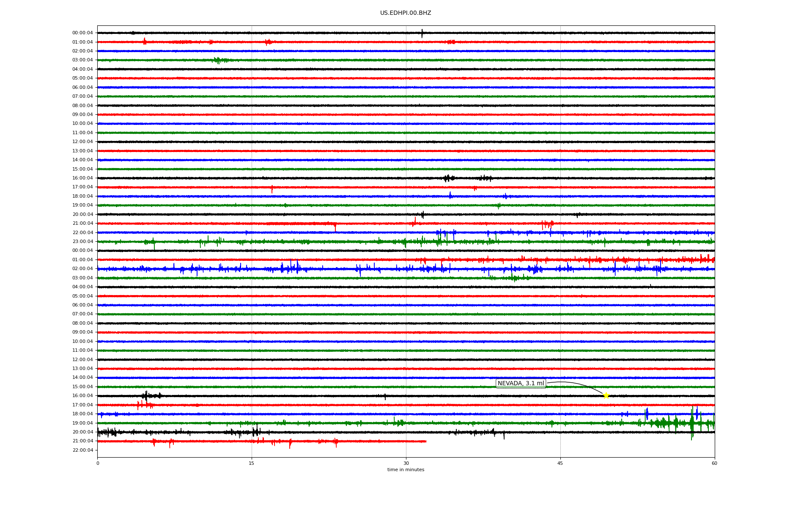
Task: Click the large green burst near the plot's bottom right
Action: 692,423
